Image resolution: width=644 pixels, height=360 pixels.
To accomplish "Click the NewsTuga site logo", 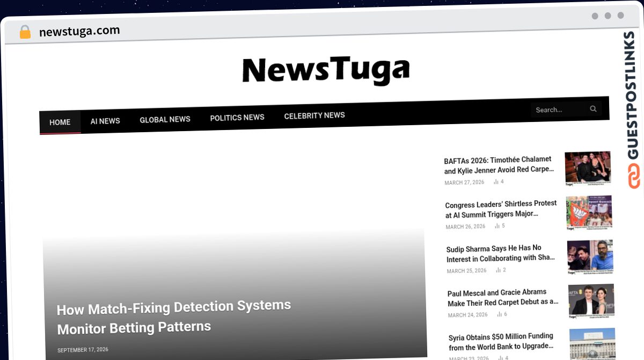I will [x=326, y=70].
